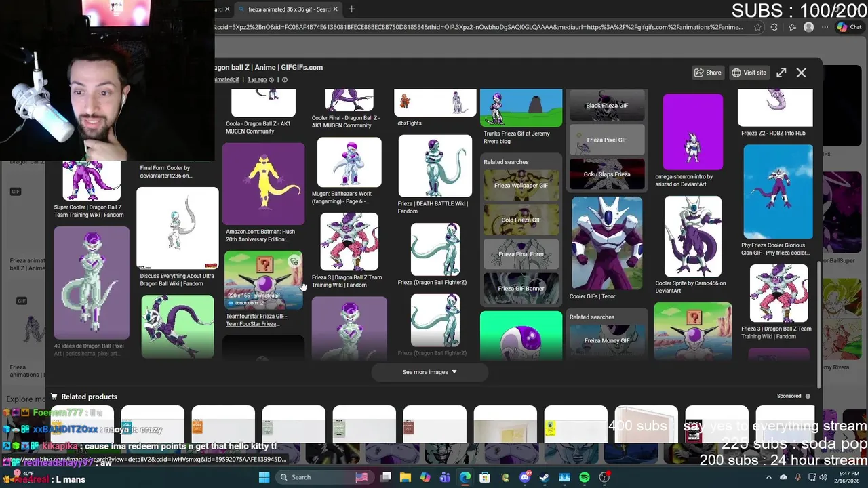
Task: Open Trunks Frieza Gif Jeremy Rivera thumbnail
Action: 521,108
